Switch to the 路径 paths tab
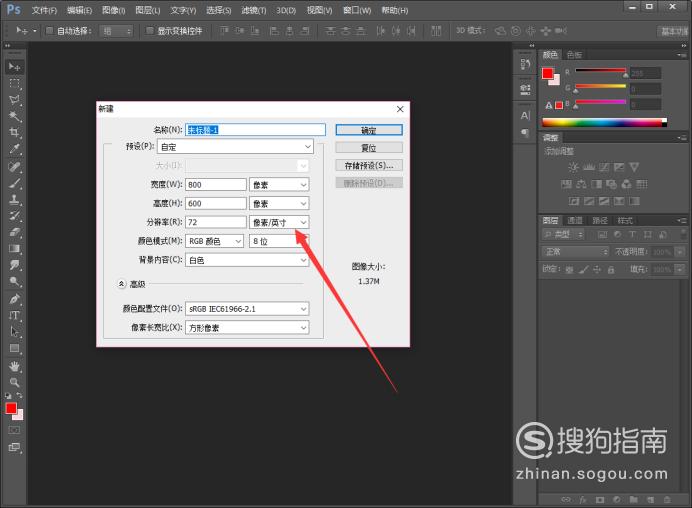Image resolution: width=692 pixels, height=508 pixels. tap(600, 220)
